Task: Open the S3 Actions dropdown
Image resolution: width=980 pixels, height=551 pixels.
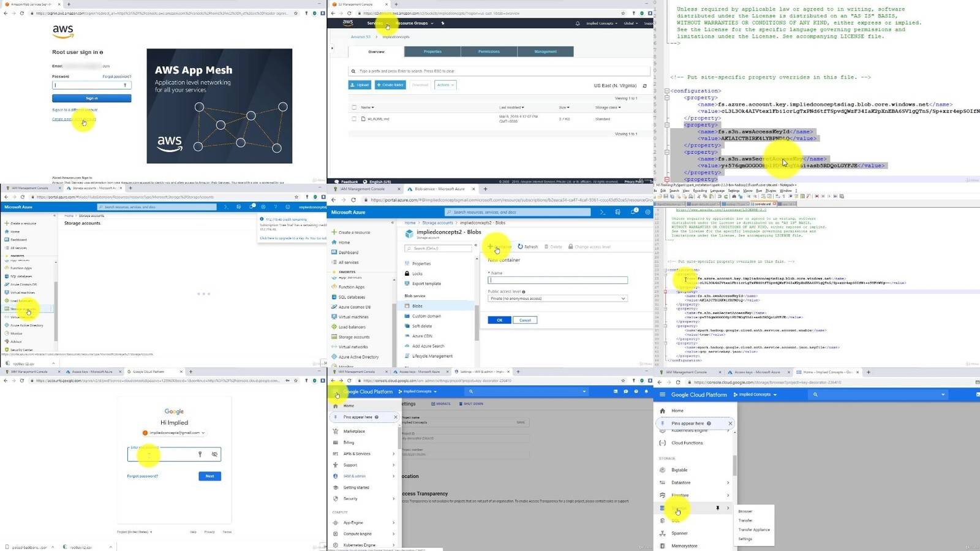Action: [x=445, y=85]
